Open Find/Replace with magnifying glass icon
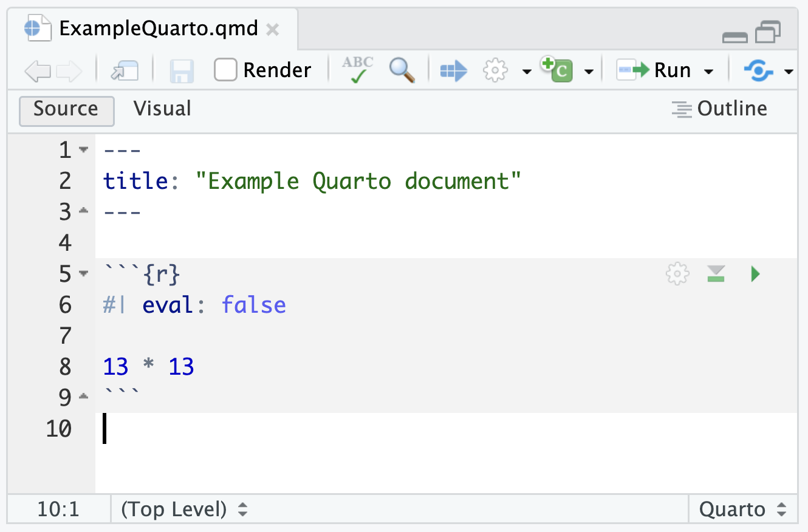Viewport: 808px width, 532px height. click(402, 70)
